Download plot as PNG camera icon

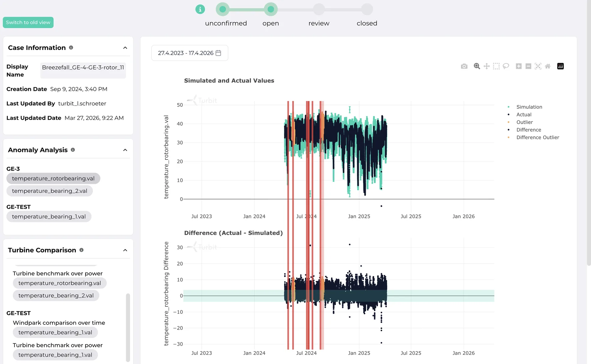tap(464, 66)
